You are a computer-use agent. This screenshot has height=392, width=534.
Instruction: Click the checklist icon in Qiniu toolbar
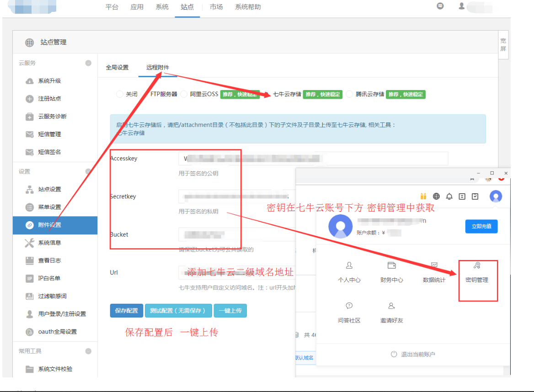tap(475, 196)
